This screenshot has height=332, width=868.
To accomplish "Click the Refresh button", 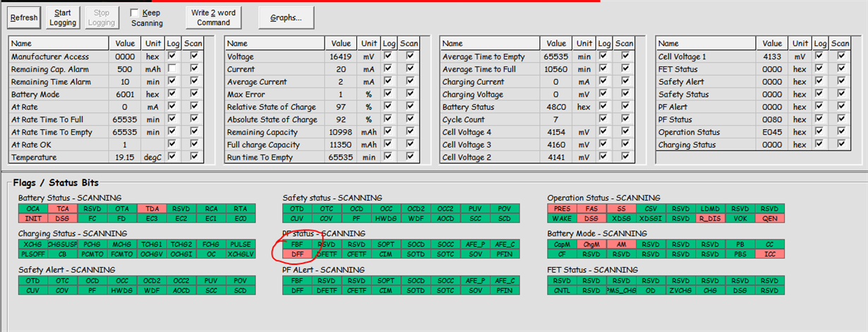I will point(24,18).
